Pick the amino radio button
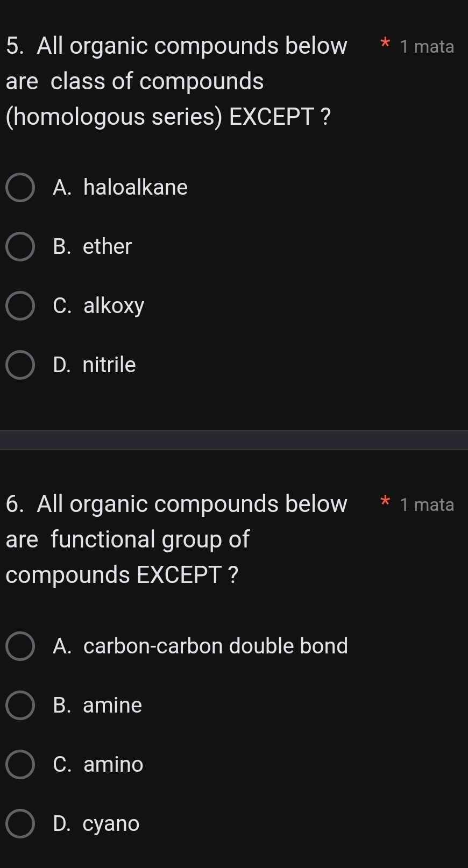 click(x=20, y=764)
